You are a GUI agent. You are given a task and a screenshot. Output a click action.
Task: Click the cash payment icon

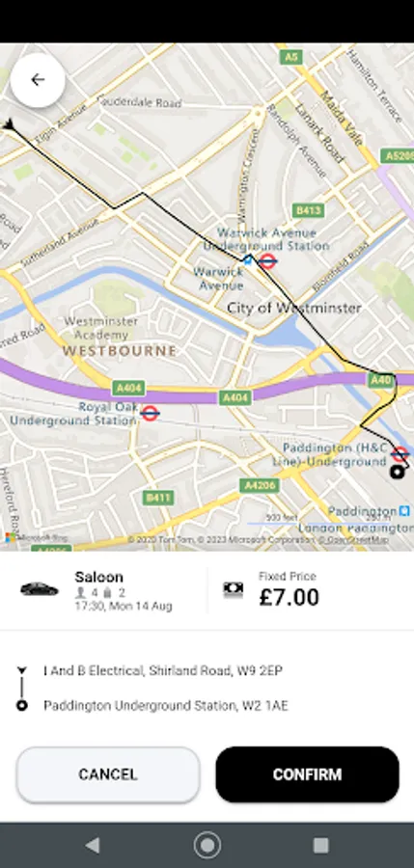click(x=234, y=590)
